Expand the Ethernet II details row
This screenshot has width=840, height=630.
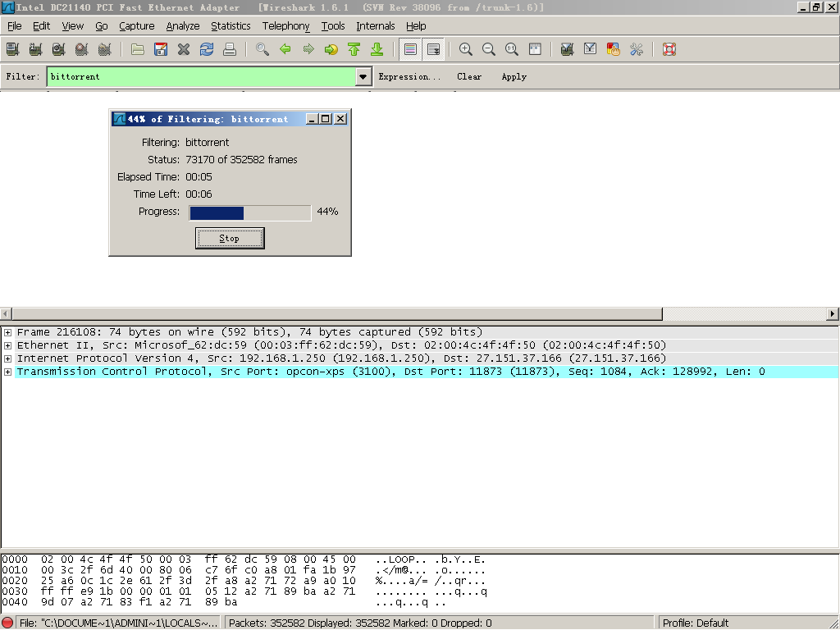(7, 345)
